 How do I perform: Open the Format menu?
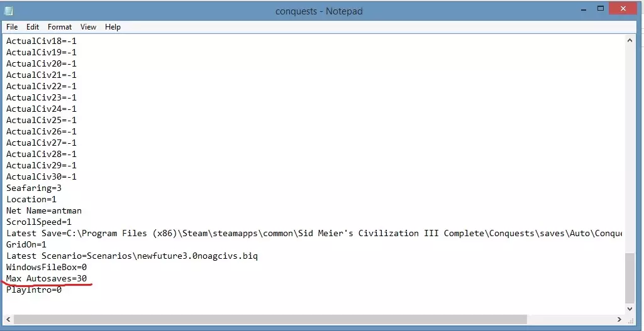pos(60,27)
